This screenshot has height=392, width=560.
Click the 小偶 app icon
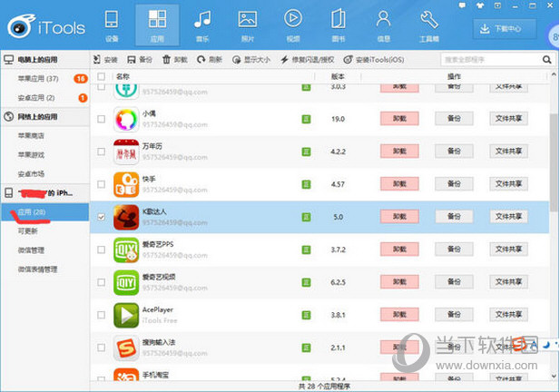[x=126, y=119]
